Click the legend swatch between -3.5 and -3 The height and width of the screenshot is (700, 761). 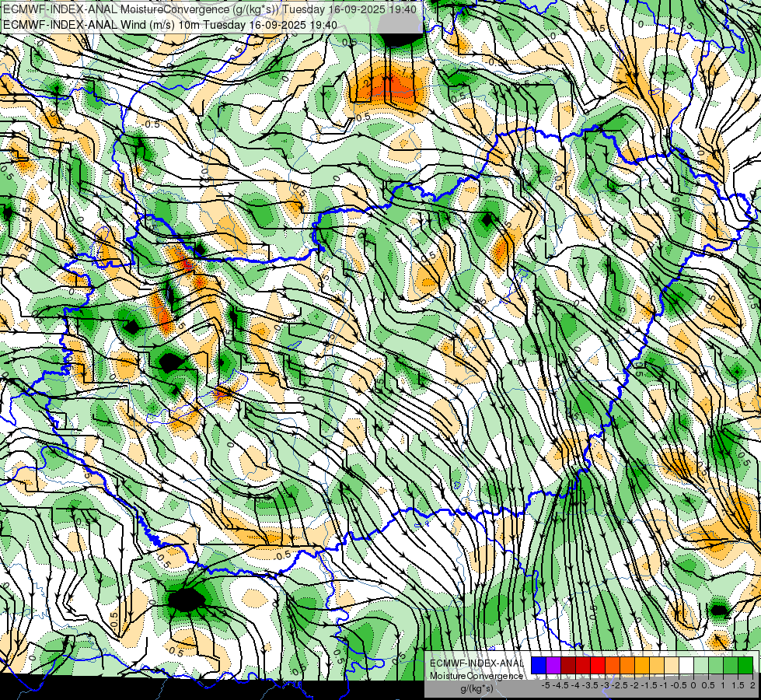coord(598,666)
